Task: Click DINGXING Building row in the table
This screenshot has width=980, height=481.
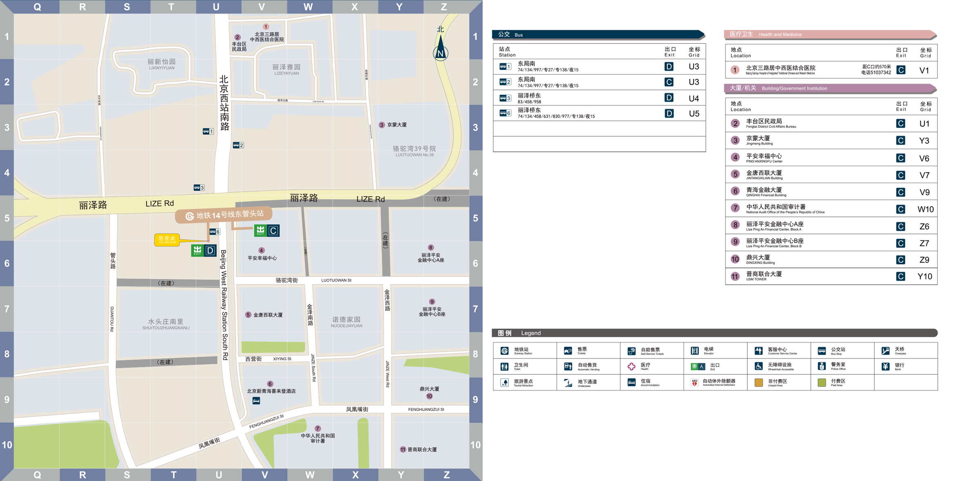Action: click(x=831, y=259)
